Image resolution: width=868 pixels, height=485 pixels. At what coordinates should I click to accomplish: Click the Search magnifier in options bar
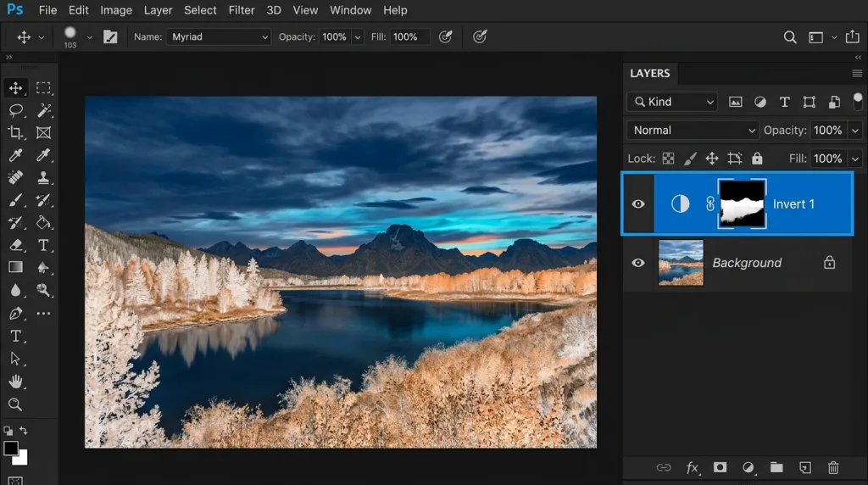790,37
